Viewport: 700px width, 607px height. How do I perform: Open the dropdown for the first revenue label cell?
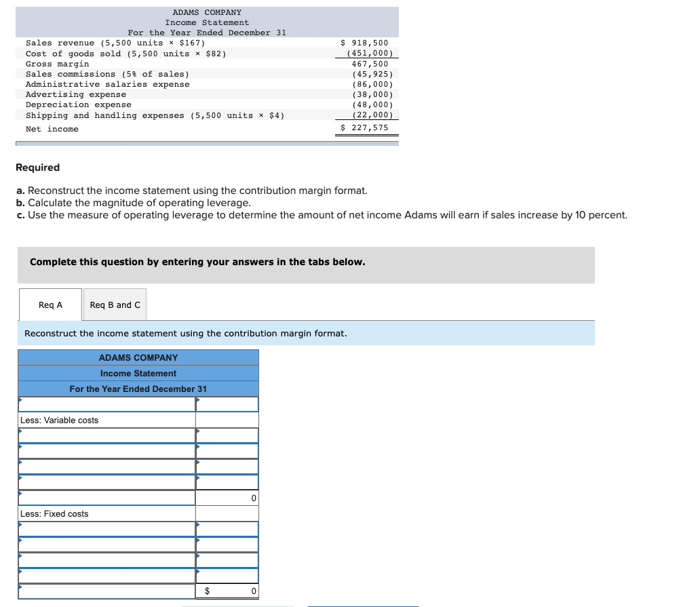105,404
